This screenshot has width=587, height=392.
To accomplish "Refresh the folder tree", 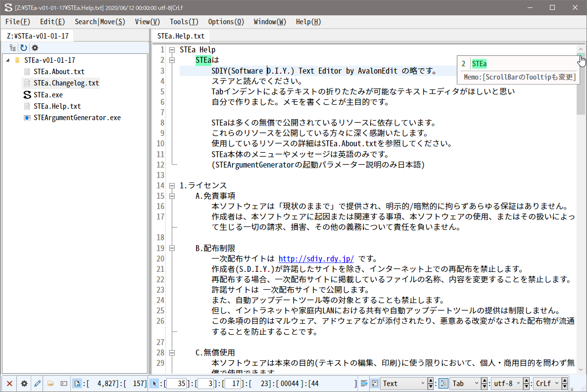I will [x=24, y=48].
